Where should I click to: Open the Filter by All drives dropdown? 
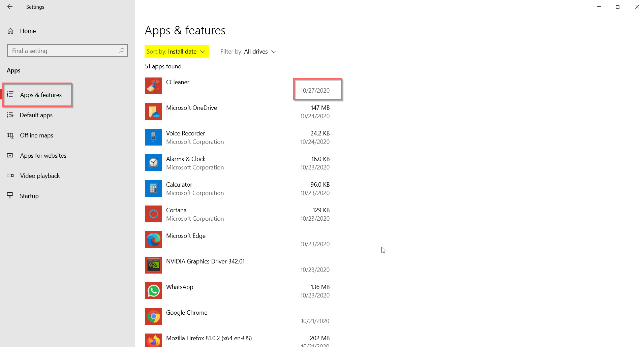point(248,52)
